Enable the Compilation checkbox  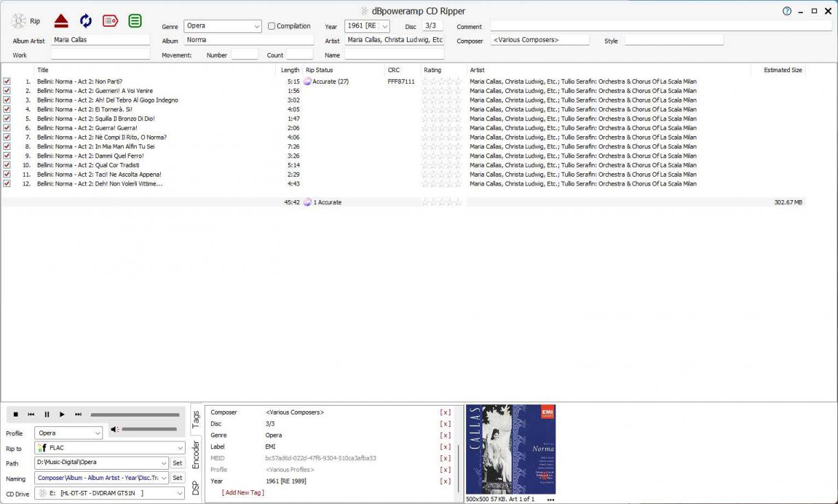[x=272, y=26]
